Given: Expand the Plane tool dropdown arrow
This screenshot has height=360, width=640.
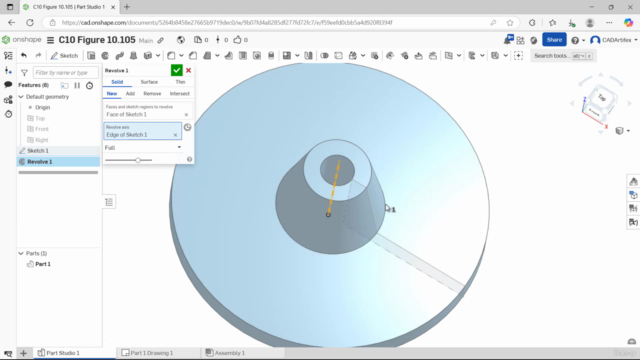Looking at the screenshot, I should coord(459,56).
